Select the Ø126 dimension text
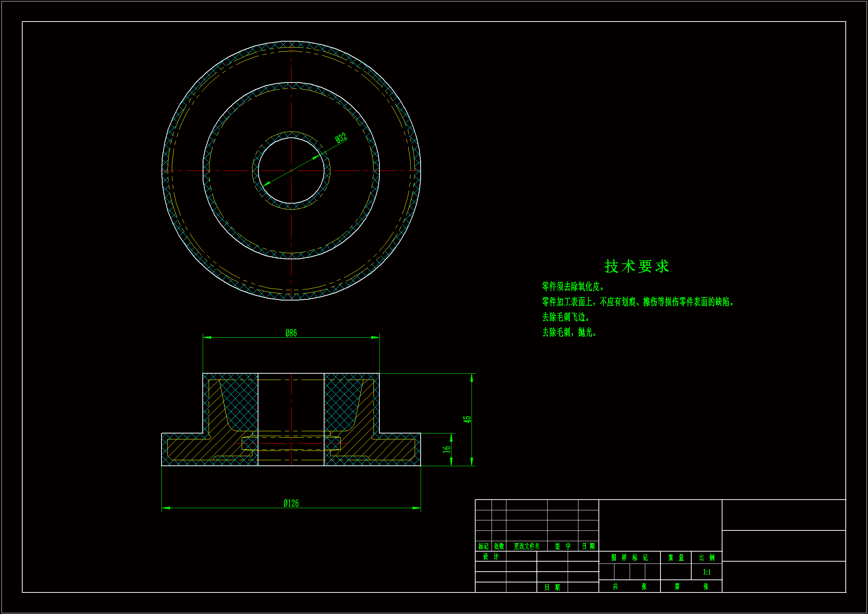The height and width of the screenshot is (614, 868). 291,503
